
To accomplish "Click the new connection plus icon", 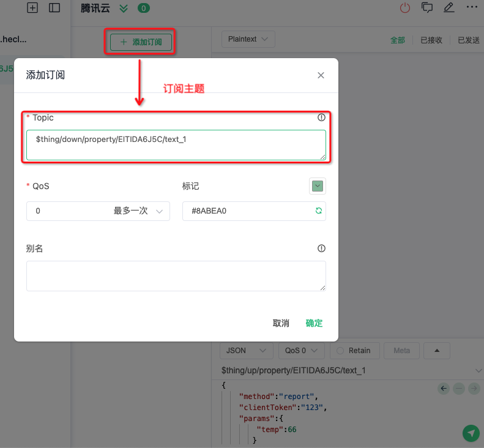I will coord(32,8).
